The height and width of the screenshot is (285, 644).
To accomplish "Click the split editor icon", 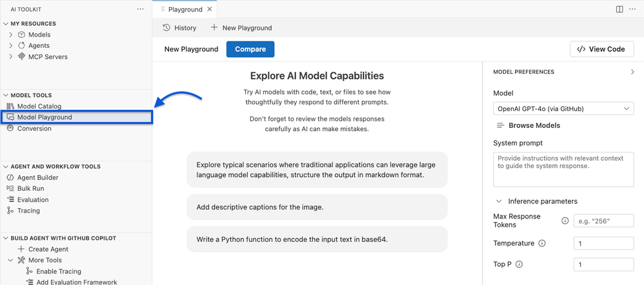I will (x=619, y=9).
